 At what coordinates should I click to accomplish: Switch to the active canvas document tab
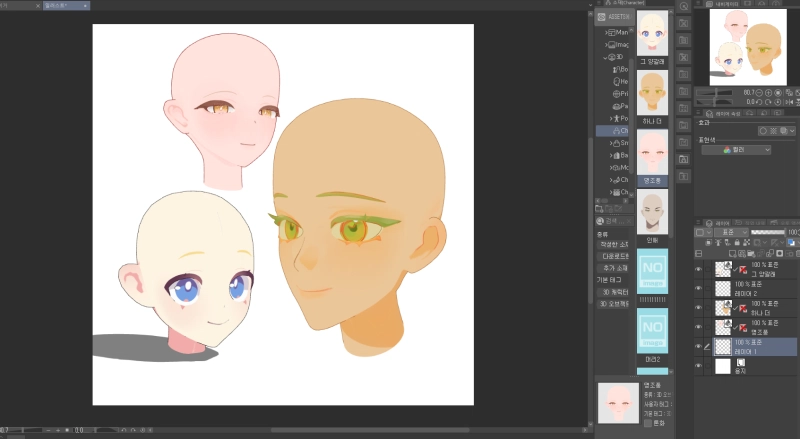click(65, 5)
